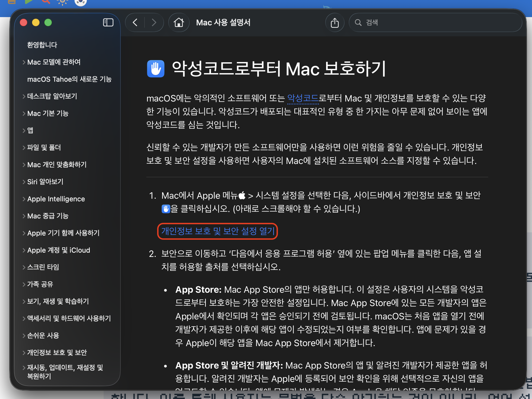Image resolution: width=532 pixels, height=399 pixels.
Task: Click the bold App Store: bullet label
Action: click(x=198, y=290)
